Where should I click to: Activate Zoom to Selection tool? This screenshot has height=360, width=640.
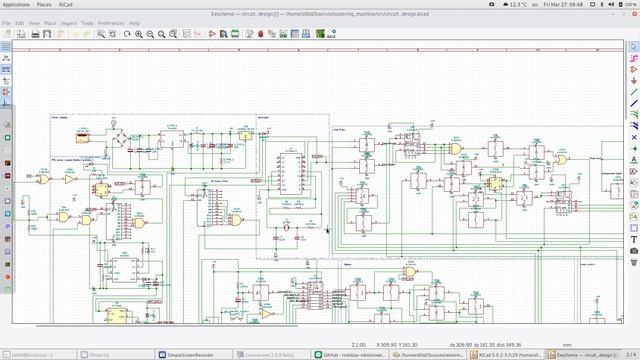(173, 34)
